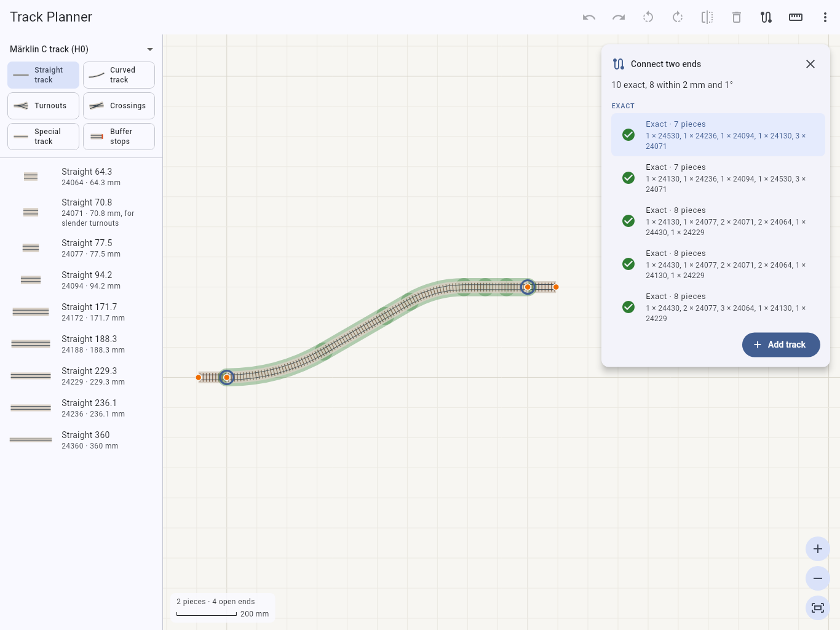Click the circled right track connection point

coord(528,287)
